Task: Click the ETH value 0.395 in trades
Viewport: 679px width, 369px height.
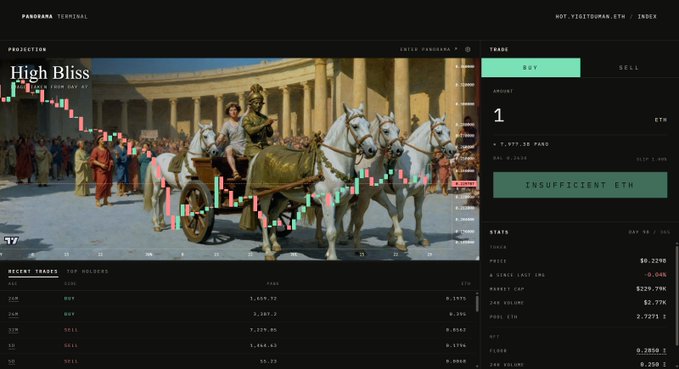Action: click(x=458, y=314)
